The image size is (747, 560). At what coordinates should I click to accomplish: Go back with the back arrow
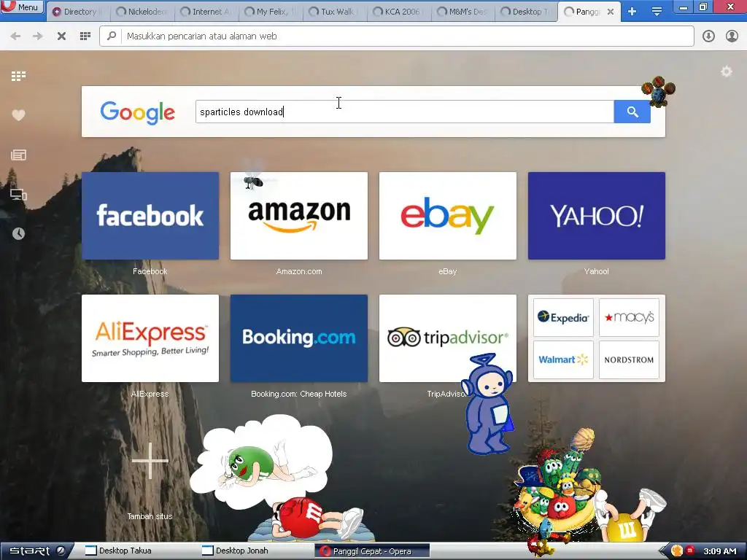15,36
